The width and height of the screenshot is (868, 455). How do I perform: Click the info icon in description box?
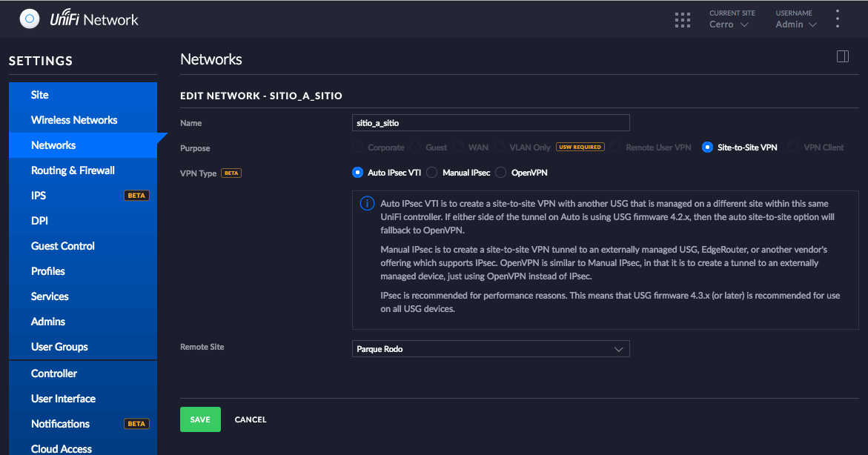367,204
